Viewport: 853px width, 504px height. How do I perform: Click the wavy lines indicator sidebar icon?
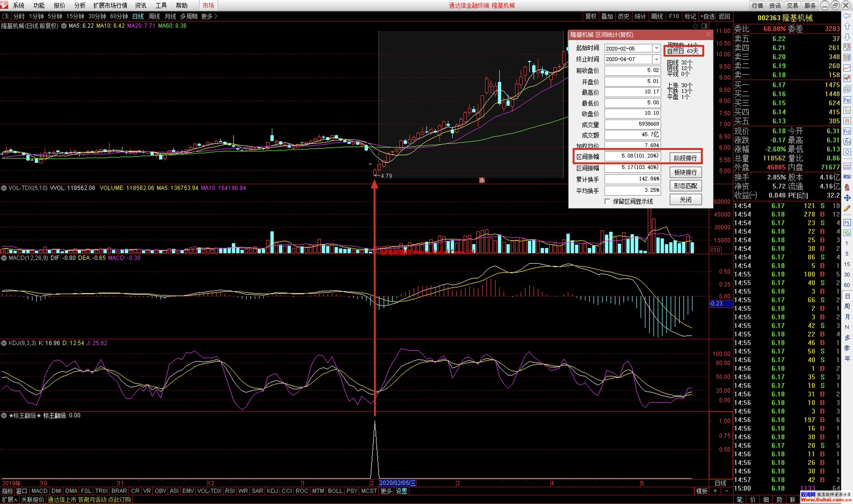[x=847, y=166]
